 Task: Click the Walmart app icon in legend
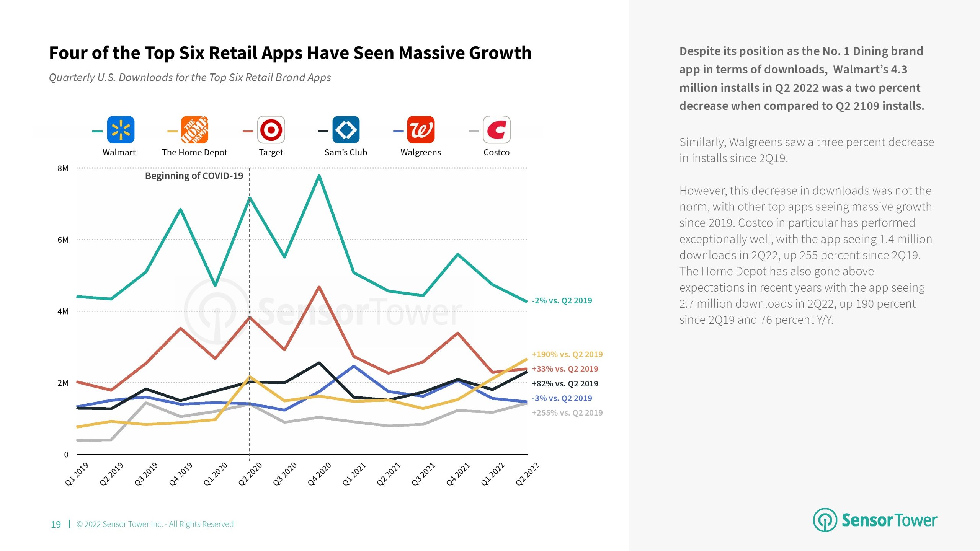121,130
